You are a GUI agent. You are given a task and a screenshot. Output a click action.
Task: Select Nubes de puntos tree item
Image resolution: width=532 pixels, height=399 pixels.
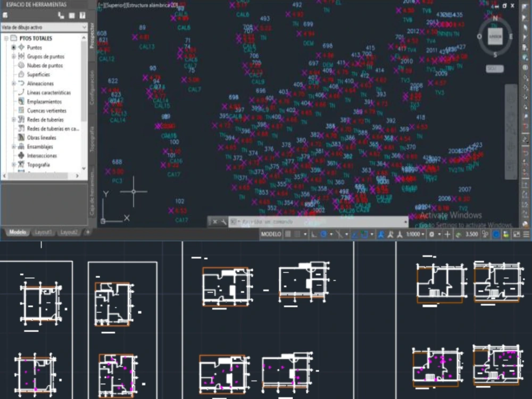tap(45, 65)
